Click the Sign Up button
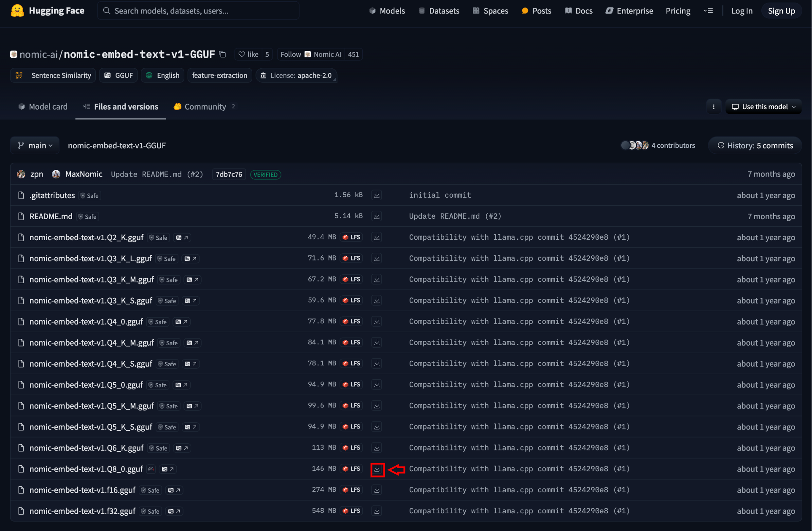This screenshot has height=531, width=812. click(781, 11)
